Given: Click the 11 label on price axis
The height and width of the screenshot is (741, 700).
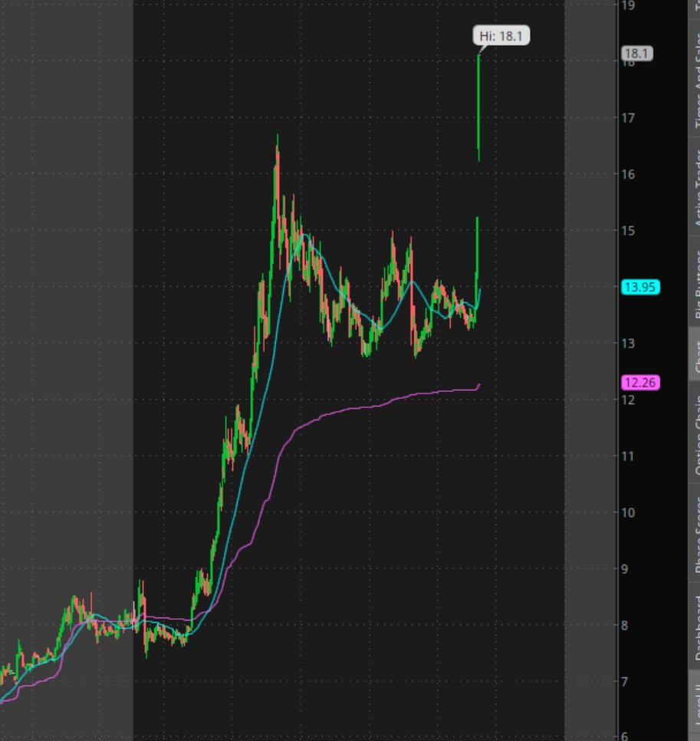Looking at the screenshot, I should tap(628, 456).
